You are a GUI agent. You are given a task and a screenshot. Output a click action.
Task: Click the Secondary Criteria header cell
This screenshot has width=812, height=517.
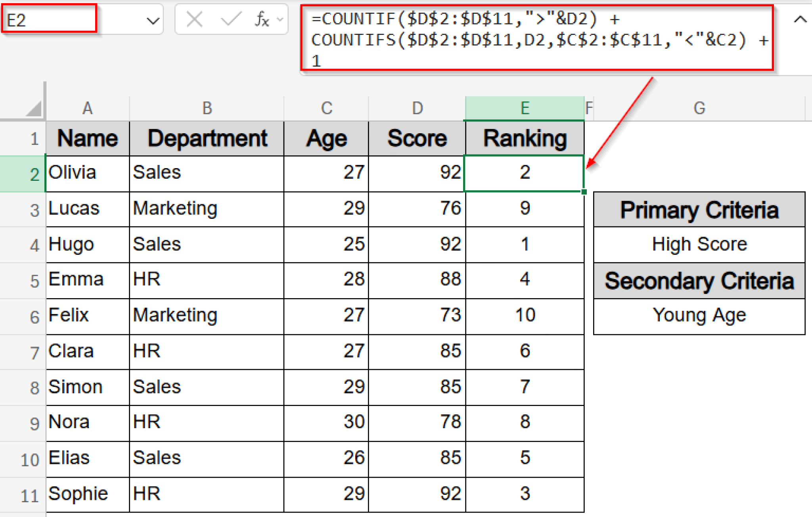coord(699,281)
